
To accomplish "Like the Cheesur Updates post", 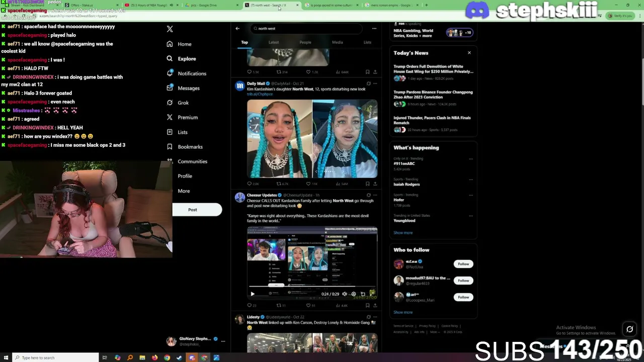I will coord(311,305).
